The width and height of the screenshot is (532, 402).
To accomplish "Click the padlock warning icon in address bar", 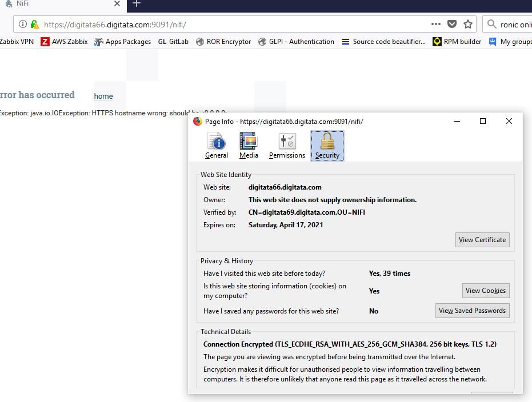I will tap(35, 25).
